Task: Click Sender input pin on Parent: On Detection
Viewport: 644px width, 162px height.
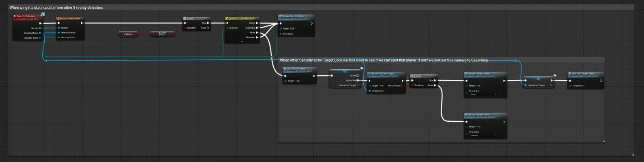Action: tap(59, 28)
